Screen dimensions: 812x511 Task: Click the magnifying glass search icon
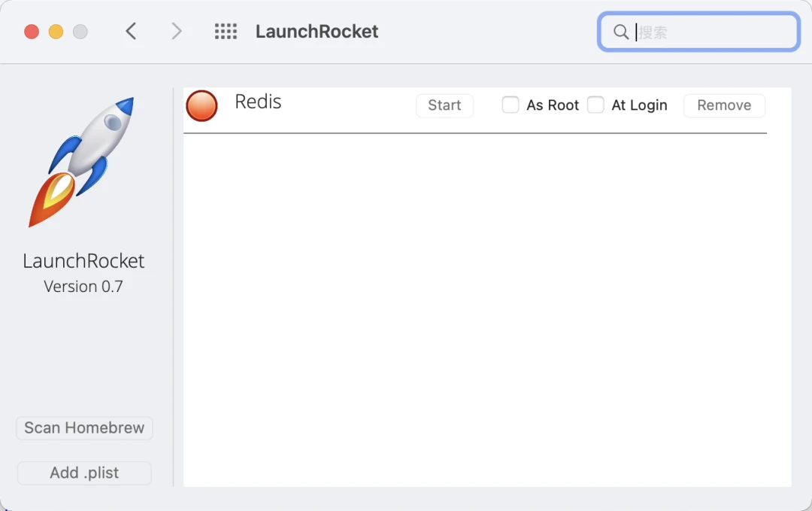(621, 32)
